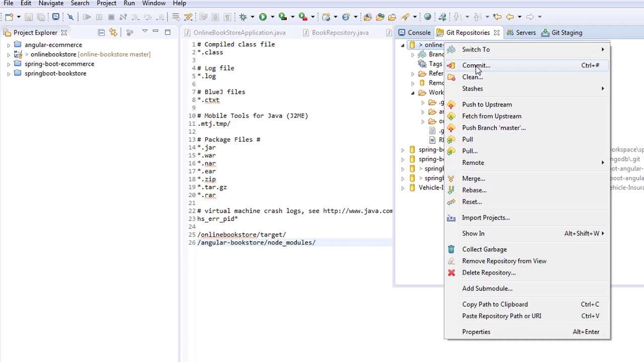Click the Run with Coverage toolbar icon
The width and height of the screenshot is (644, 362).
point(283,17)
